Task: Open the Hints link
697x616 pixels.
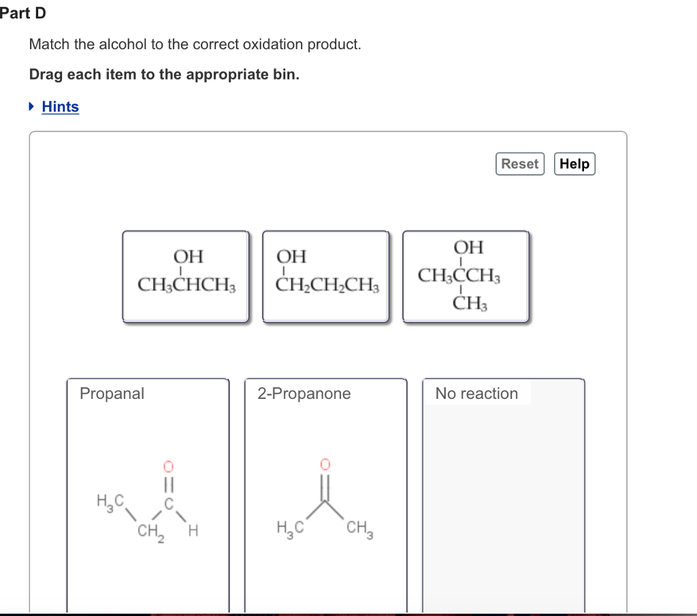Action: click(x=60, y=107)
